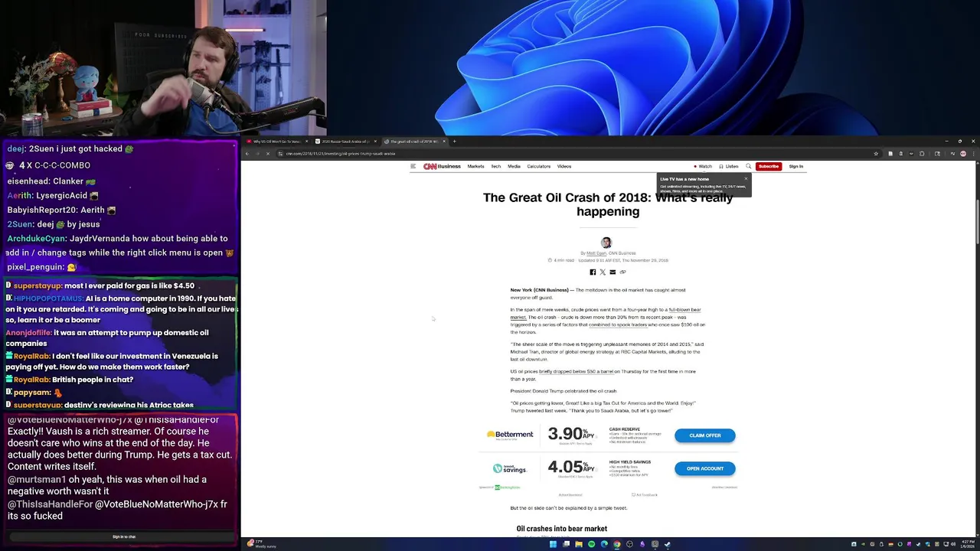Image resolution: width=980 pixels, height=551 pixels.
Task: Open 'combined to spook traders' link
Action: [x=618, y=324]
